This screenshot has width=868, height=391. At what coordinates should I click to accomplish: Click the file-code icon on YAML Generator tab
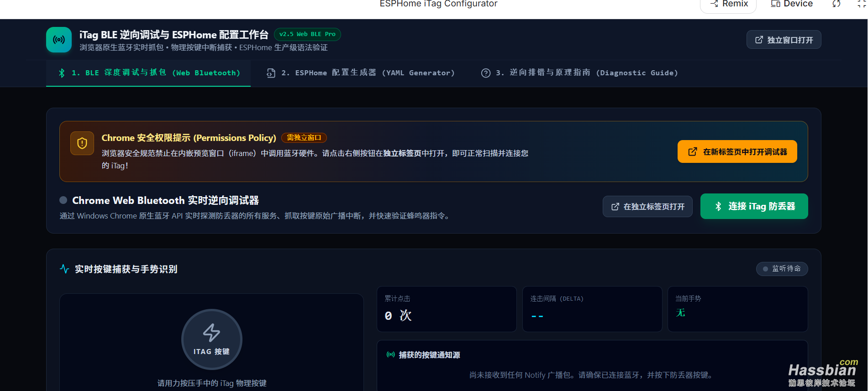(271, 73)
